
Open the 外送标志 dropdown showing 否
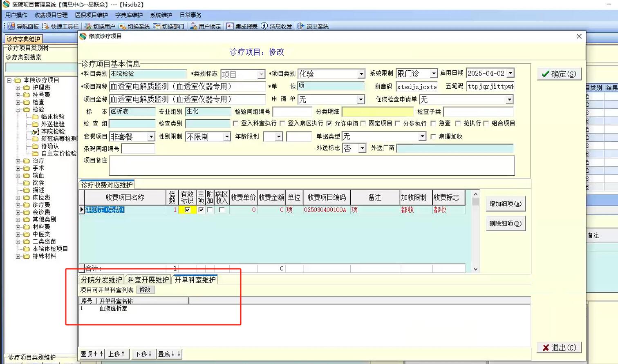[362, 148]
